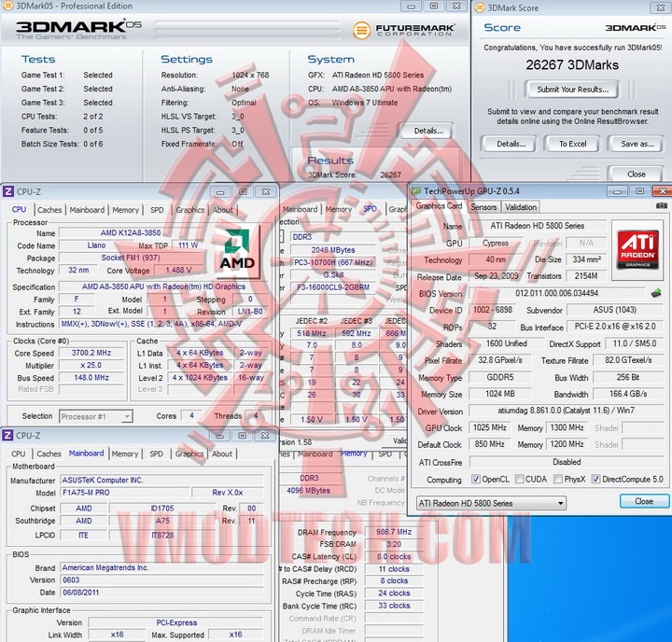The height and width of the screenshot is (642, 672).
Task: Click Details button in 3DMark Score window
Action: pos(511,144)
